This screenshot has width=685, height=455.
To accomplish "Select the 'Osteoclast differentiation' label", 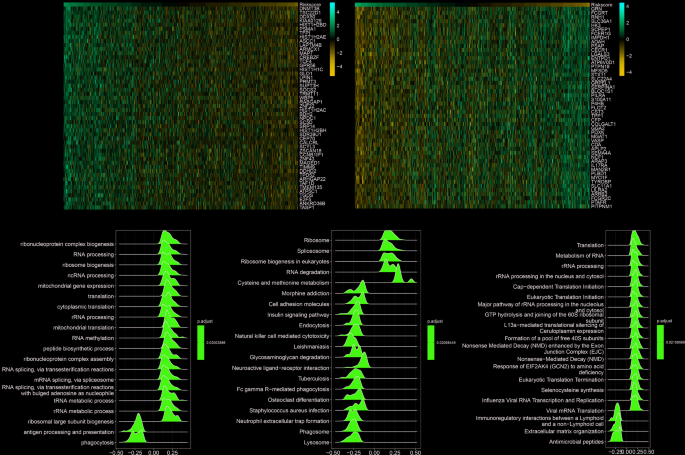I will [x=299, y=400].
